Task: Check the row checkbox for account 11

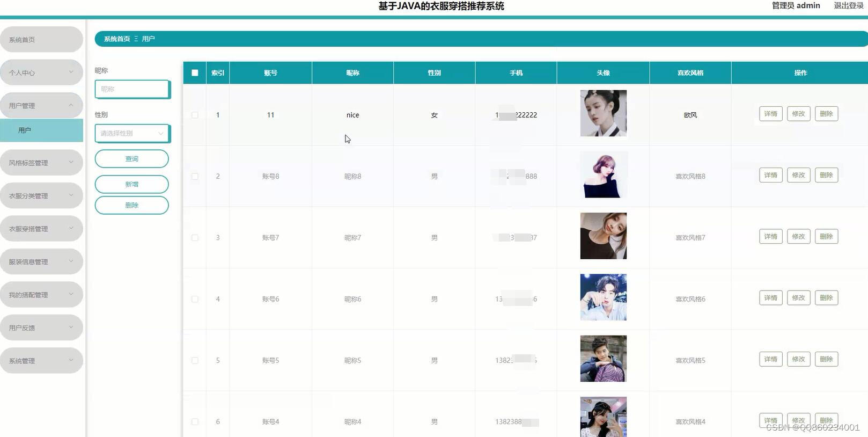Action: coord(195,115)
